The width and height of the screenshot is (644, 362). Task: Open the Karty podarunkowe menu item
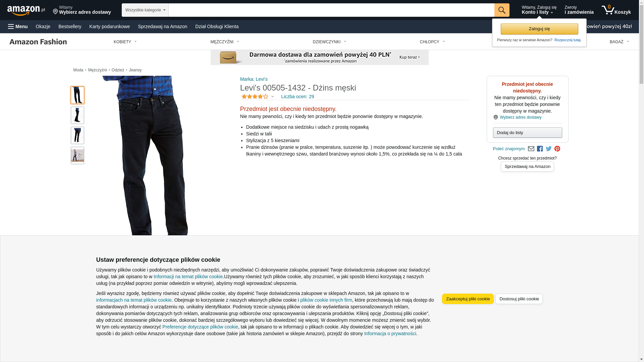click(x=109, y=26)
